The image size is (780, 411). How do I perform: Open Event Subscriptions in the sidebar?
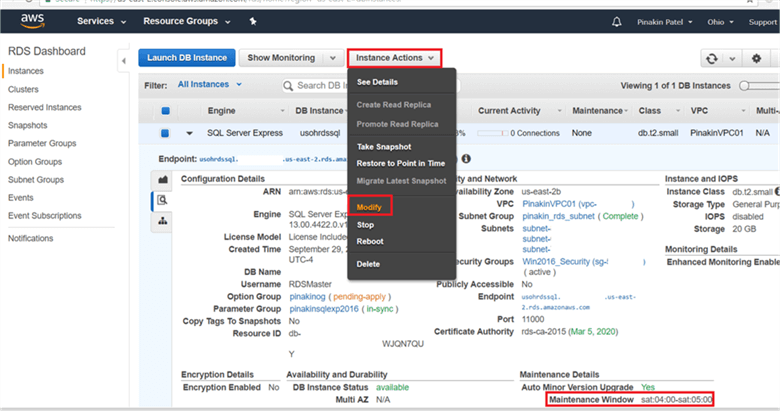(x=44, y=215)
